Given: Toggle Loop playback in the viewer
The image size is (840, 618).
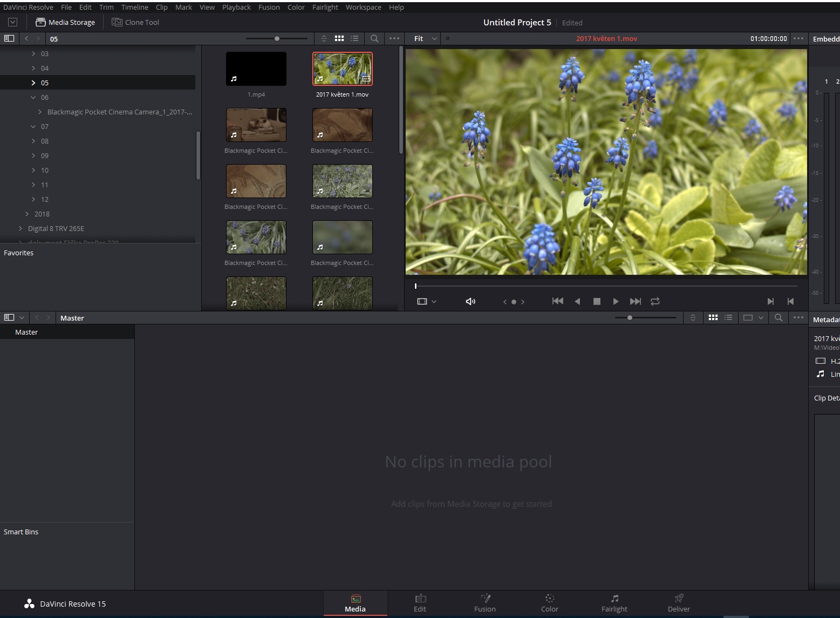Looking at the screenshot, I should click(655, 302).
